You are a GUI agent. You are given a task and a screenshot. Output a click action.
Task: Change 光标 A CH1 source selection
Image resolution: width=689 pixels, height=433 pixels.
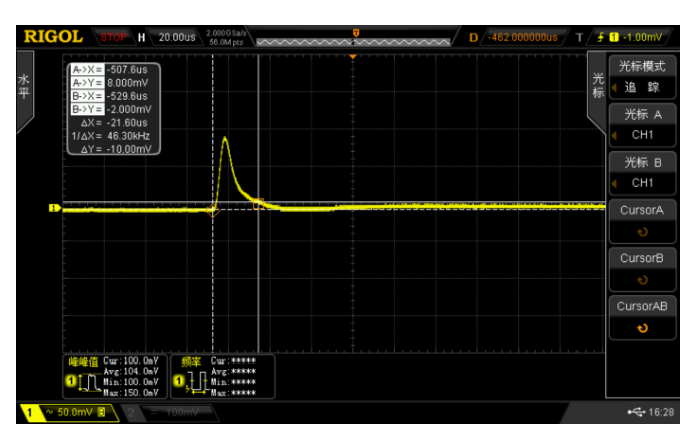click(642, 135)
